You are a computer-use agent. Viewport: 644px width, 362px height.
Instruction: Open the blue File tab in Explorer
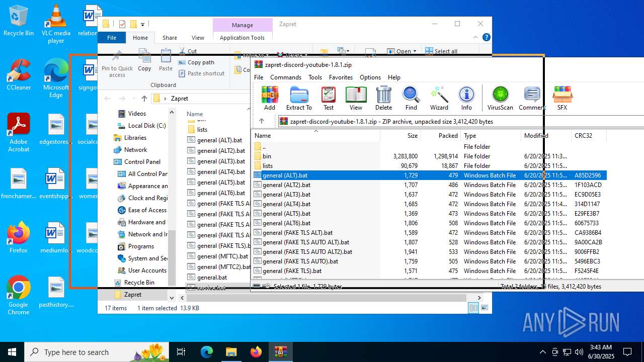[112, 38]
